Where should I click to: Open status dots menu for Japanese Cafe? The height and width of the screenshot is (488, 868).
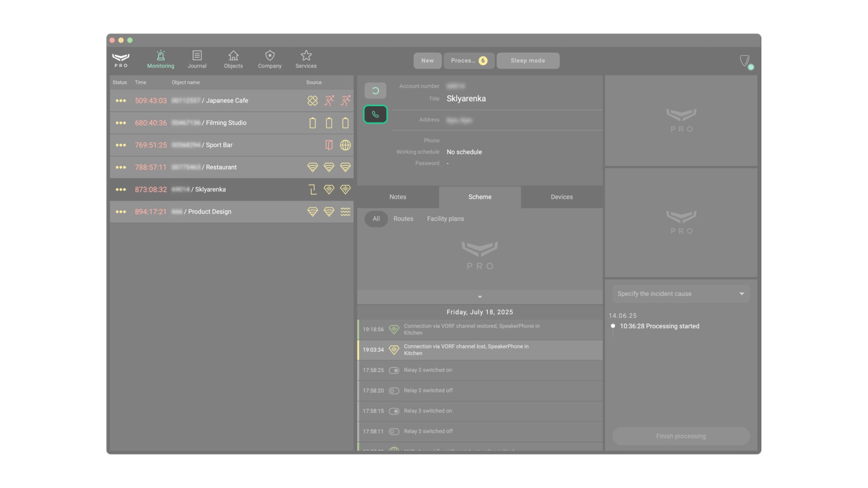[x=121, y=101]
